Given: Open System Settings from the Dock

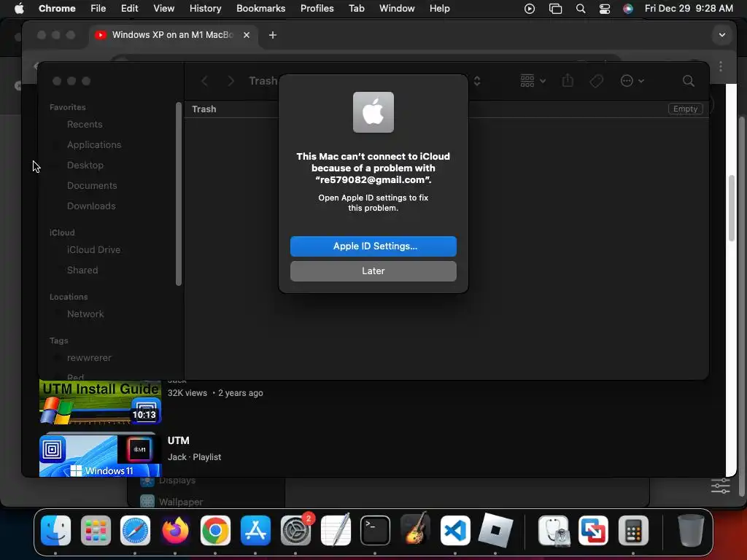Looking at the screenshot, I should pyautogui.click(x=295, y=530).
